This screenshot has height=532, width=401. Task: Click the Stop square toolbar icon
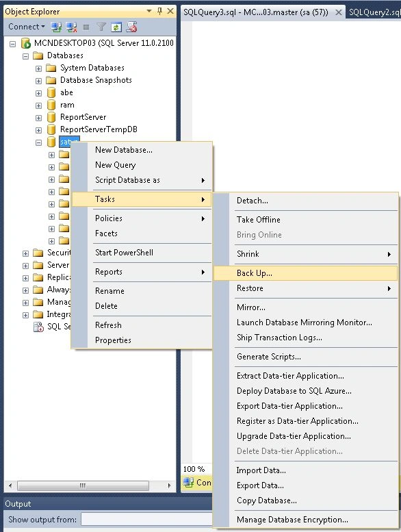(x=86, y=27)
